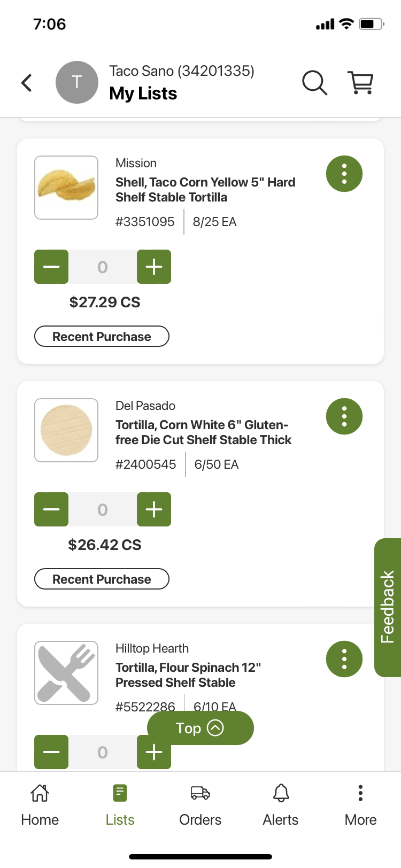401x868 pixels.
Task: Select the quantity field for Mission shells
Action: 103,267
